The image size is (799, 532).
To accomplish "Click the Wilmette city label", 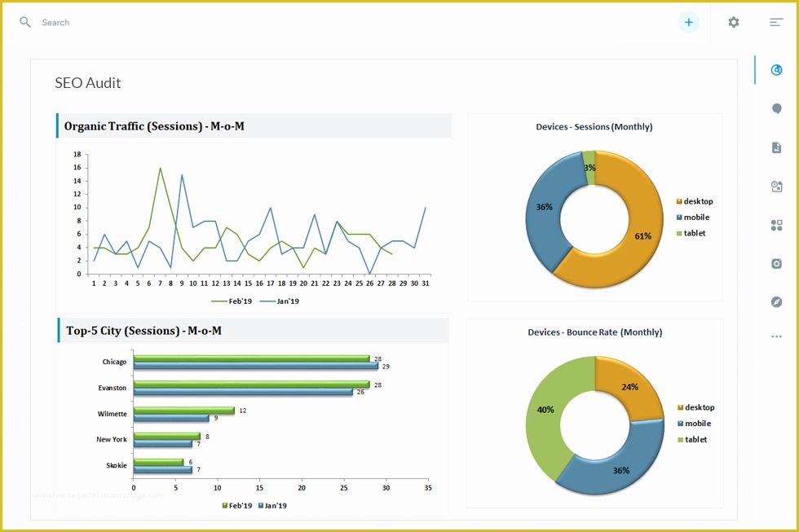I will [x=113, y=414].
